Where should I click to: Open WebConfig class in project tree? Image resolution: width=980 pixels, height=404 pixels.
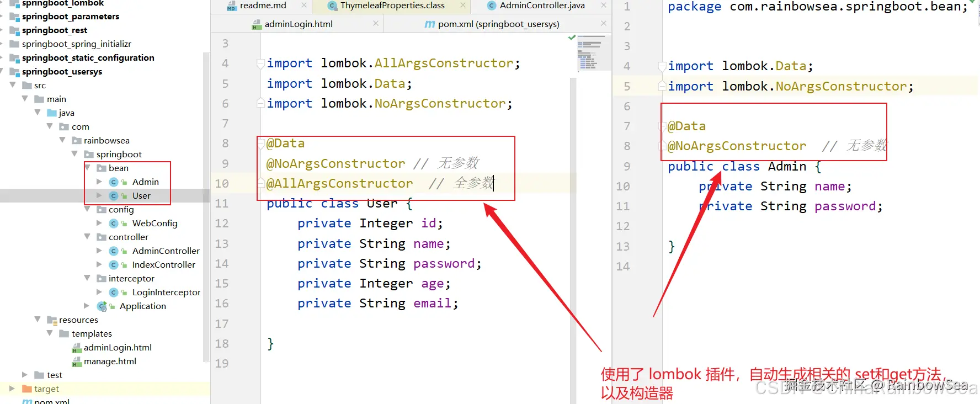155,223
